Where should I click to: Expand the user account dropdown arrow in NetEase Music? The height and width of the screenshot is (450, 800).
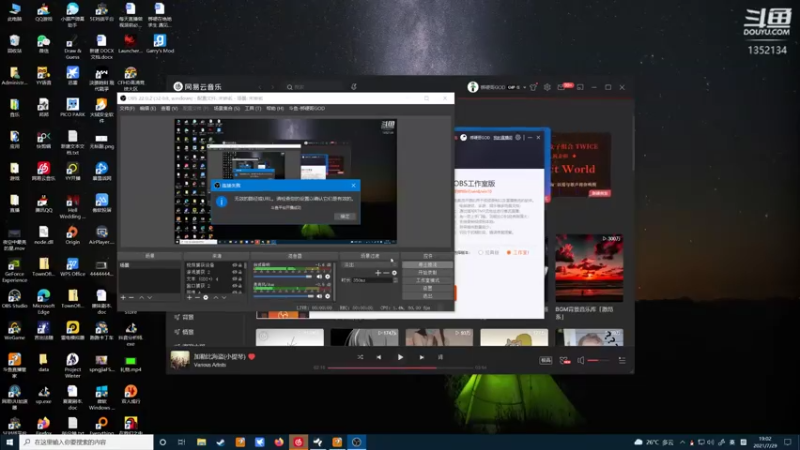tap(524, 87)
